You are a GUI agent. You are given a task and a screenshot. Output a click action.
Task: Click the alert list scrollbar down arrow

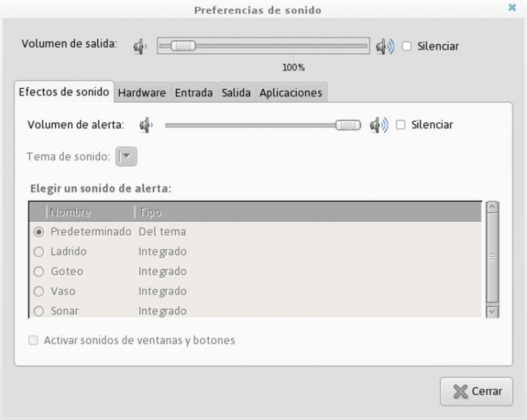coord(493,311)
